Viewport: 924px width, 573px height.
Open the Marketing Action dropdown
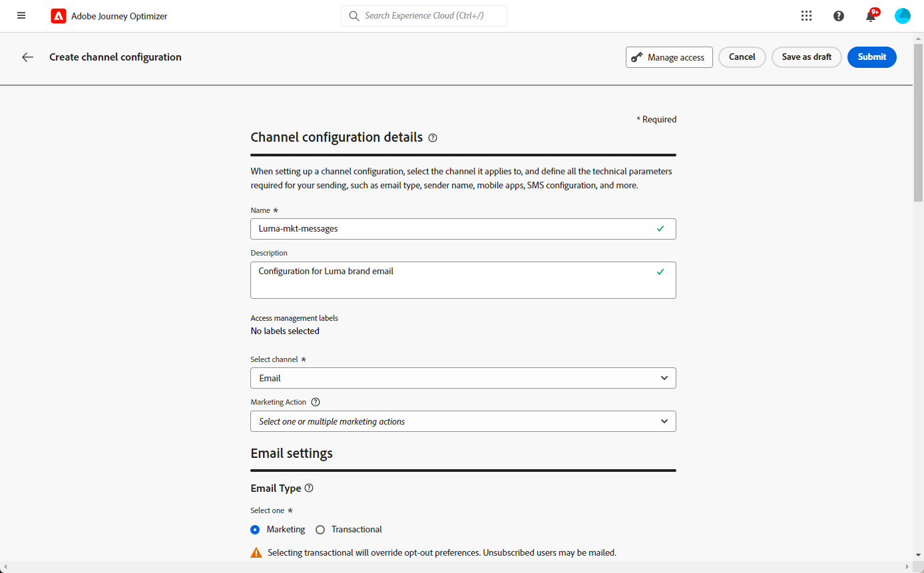click(x=463, y=421)
